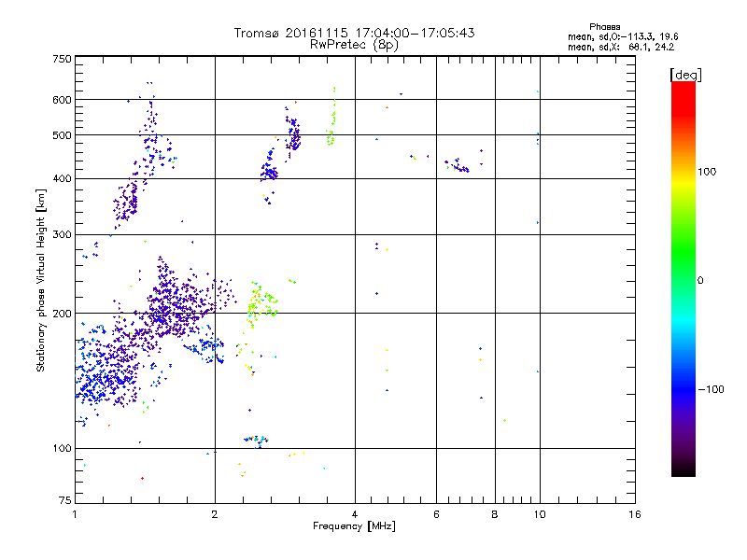Click the "Phases" heading text

click(604, 27)
